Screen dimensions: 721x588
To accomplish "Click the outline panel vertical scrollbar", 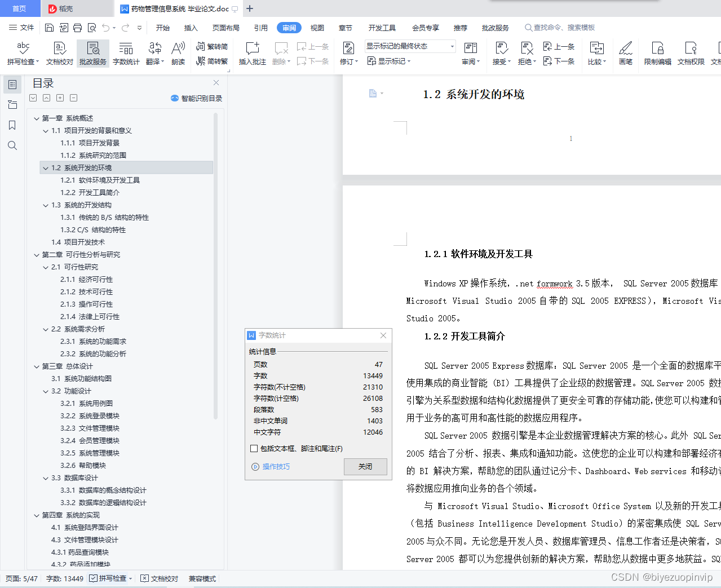I will click(215, 265).
